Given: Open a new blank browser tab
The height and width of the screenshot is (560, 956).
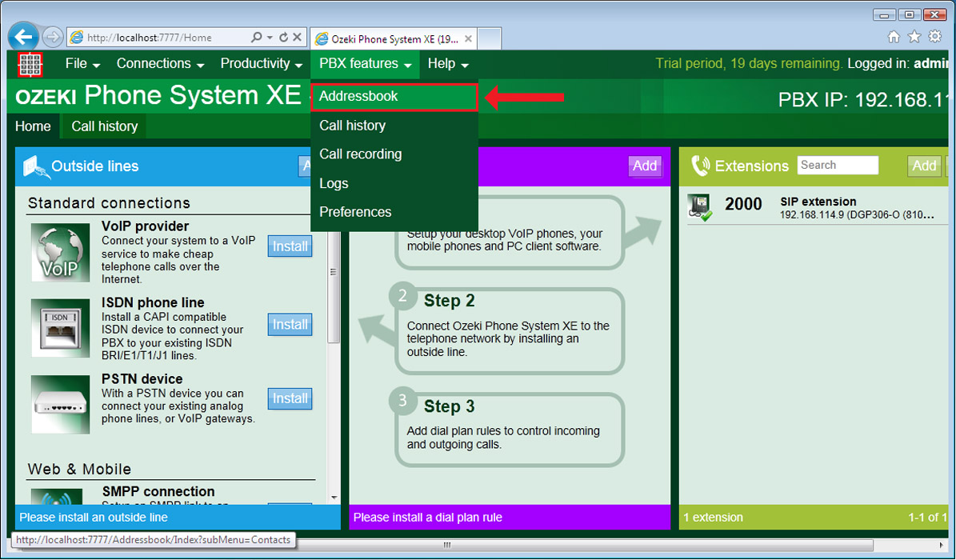Looking at the screenshot, I should pyautogui.click(x=489, y=38).
